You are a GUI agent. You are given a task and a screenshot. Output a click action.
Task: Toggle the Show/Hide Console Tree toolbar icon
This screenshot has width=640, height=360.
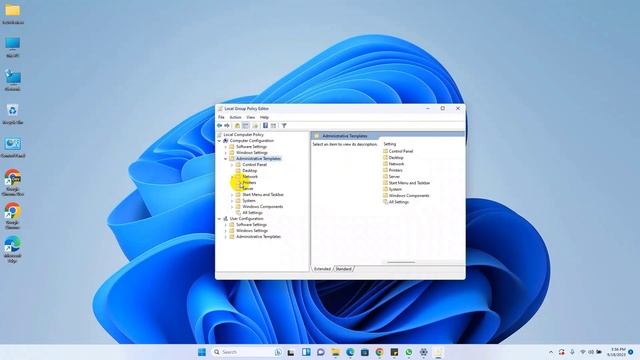point(246,126)
